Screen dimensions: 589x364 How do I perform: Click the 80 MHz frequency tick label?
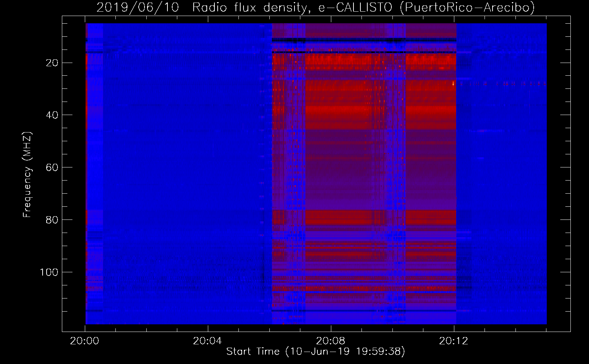click(x=52, y=220)
